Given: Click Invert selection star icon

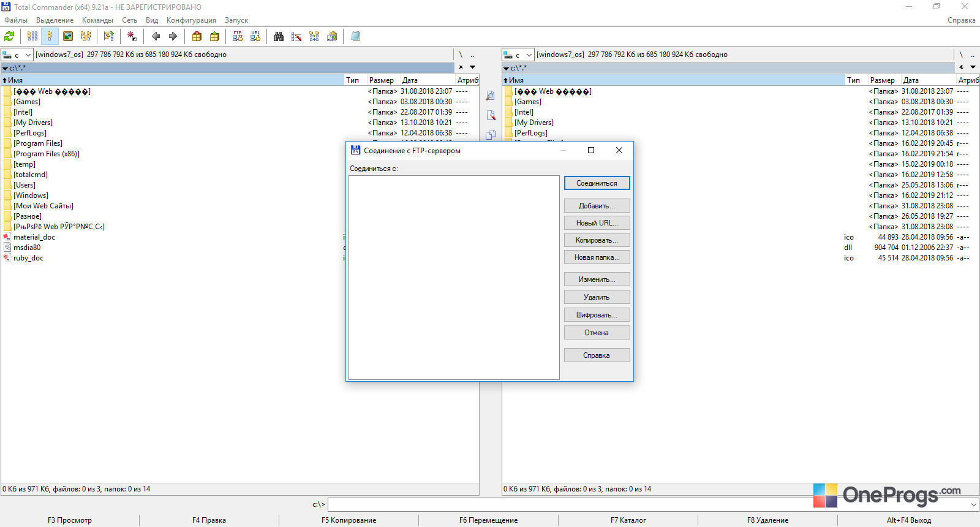Looking at the screenshot, I should coord(131,36).
